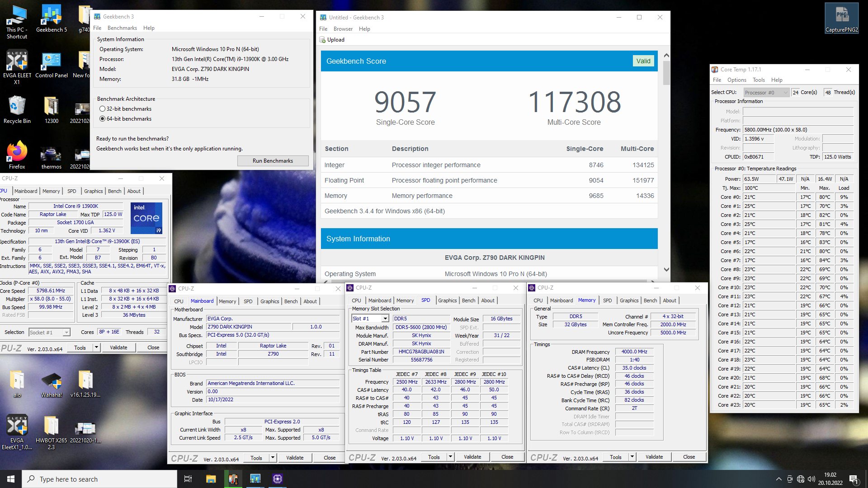Open Tools dropdown arrow in SPD window
This screenshot has width=868, height=488.
coord(450,457)
